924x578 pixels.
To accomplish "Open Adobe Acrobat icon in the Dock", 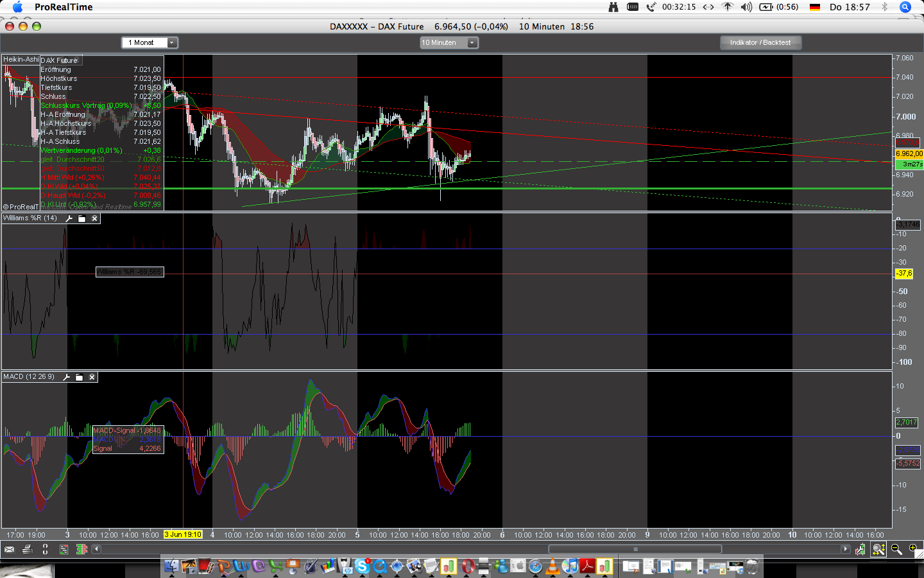I will pos(588,566).
